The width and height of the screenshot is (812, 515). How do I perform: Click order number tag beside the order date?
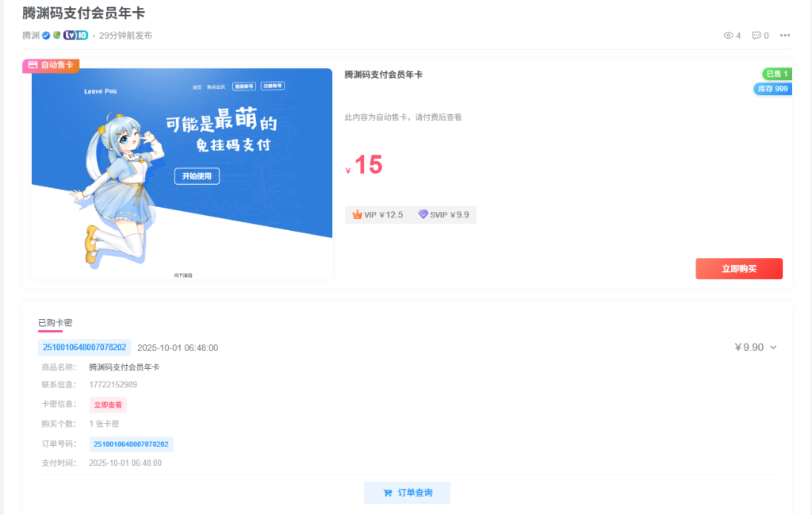(x=84, y=348)
